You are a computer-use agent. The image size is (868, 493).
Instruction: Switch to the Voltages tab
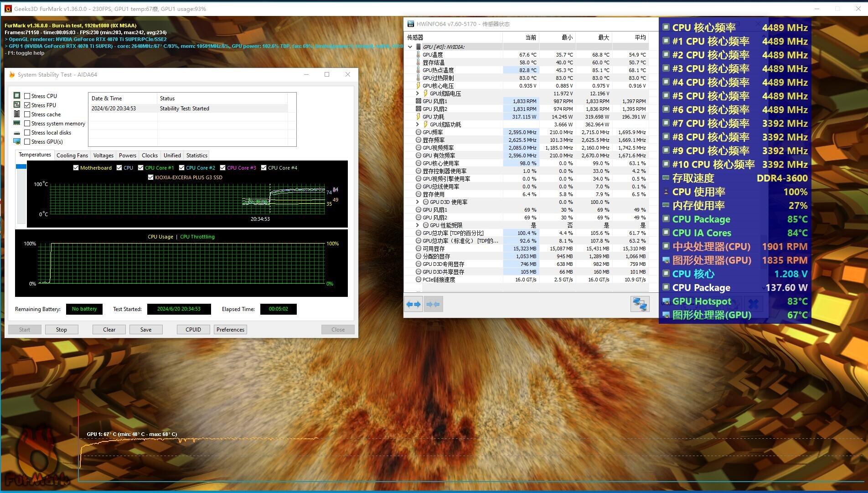pos(103,156)
